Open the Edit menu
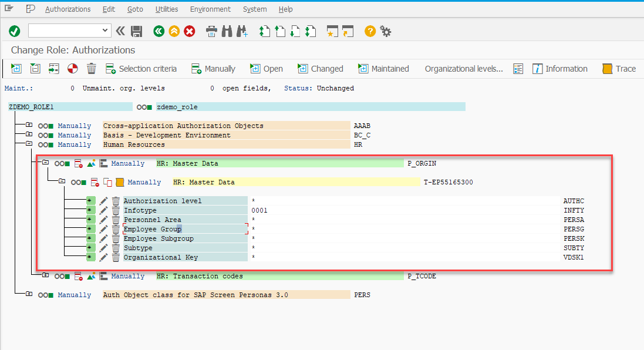The width and height of the screenshot is (644, 350). click(109, 9)
